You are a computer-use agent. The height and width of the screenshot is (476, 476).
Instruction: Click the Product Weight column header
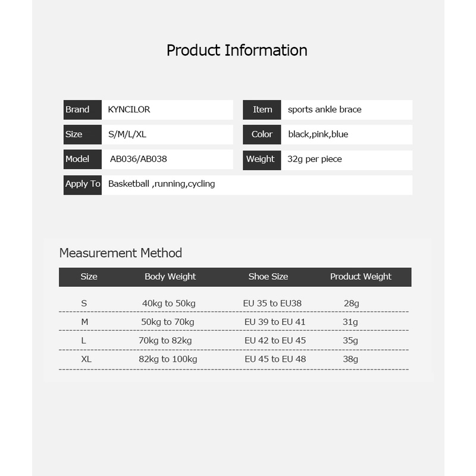[x=361, y=277]
